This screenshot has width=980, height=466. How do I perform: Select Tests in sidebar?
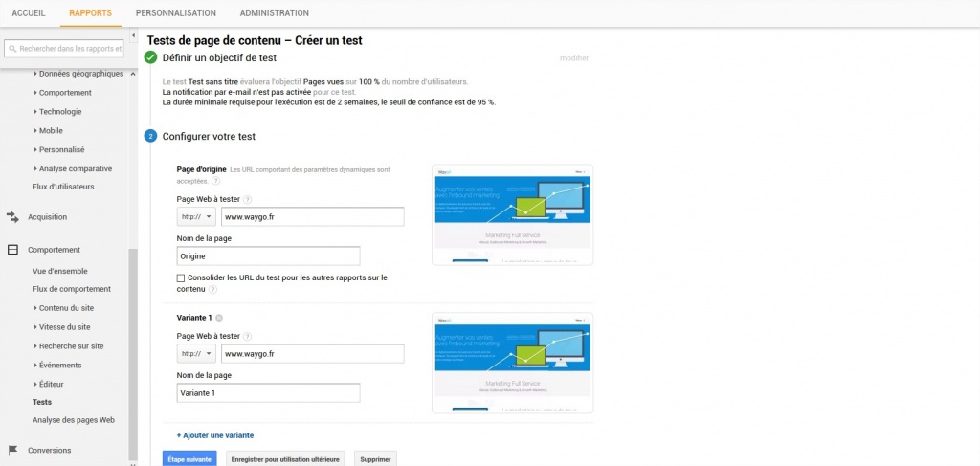pos(42,402)
